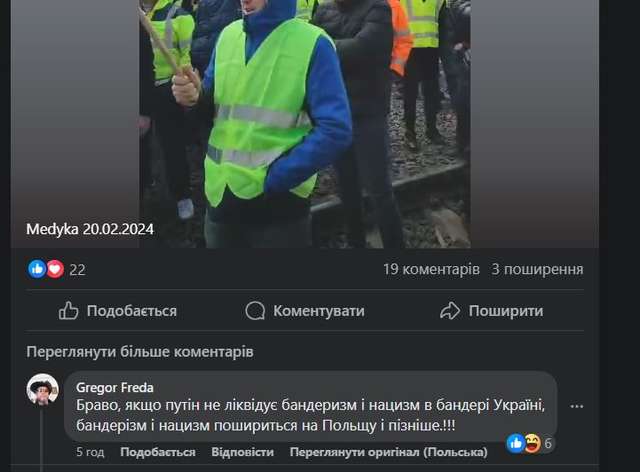Like the comment via the Подобається link
Image resolution: width=640 pixels, height=472 pixels.
(158, 452)
